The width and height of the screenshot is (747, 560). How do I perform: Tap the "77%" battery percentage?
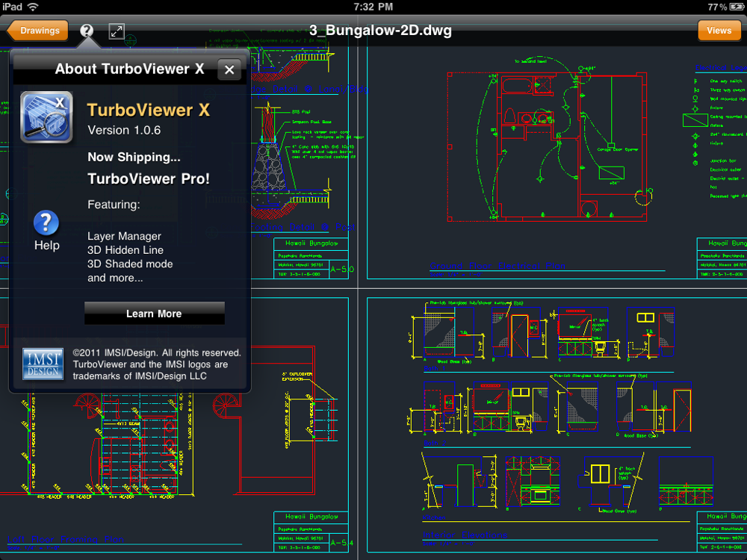click(x=717, y=7)
